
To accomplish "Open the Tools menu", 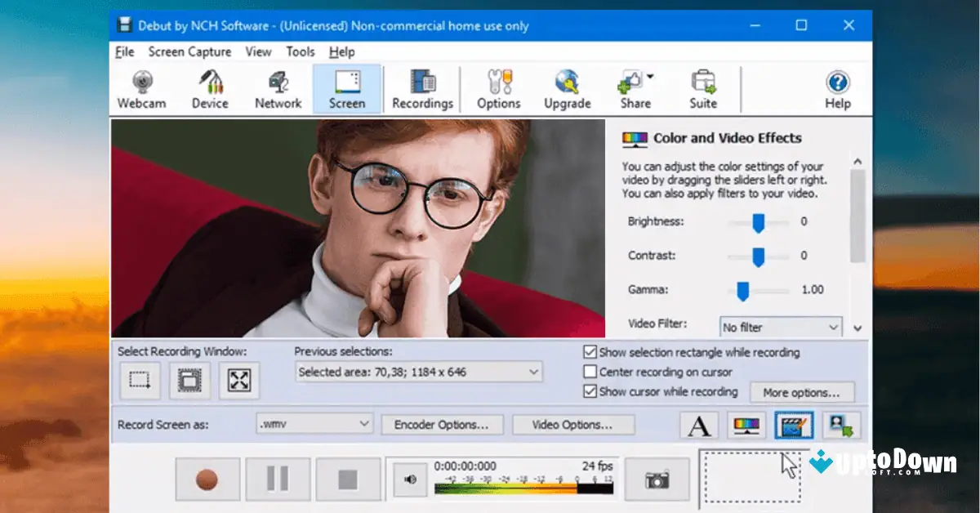I will [300, 51].
